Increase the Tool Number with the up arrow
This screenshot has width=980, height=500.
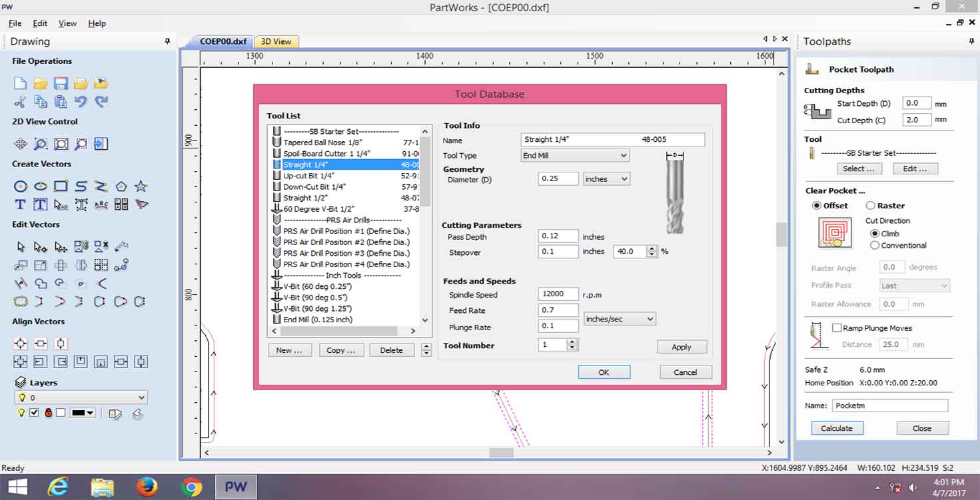572,342
